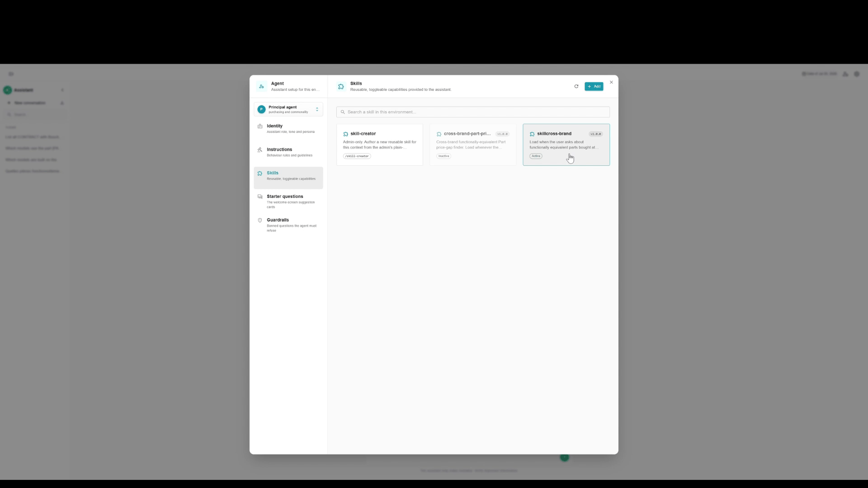Screen dimensions: 868x488
Task: Click the Active status badge
Action: [x=536, y=156]
